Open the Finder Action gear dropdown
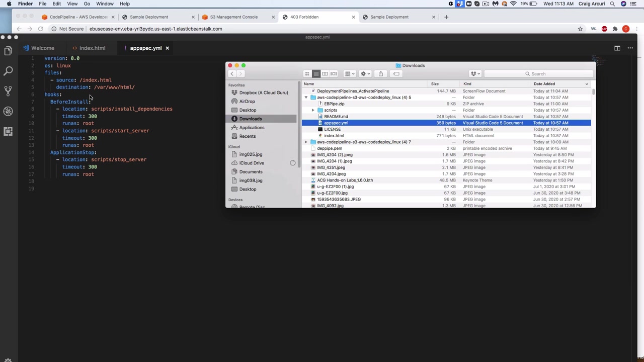The width and height of the screenshot is (644, 362). point(365,74)
